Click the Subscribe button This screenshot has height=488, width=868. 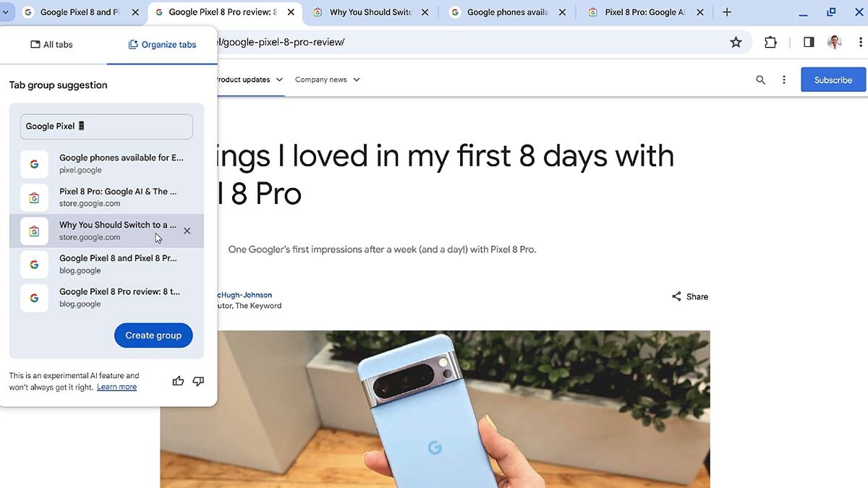833,80
